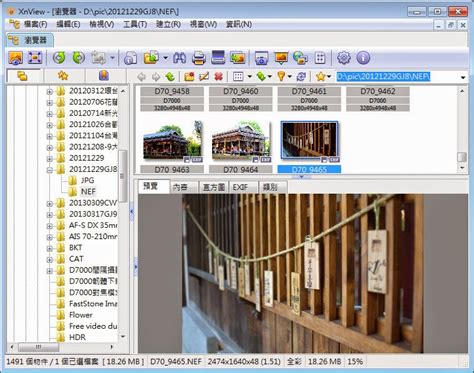The image size is (474, 373).
Task: Print using the printer icon
Action: click(x=199, y=58)
